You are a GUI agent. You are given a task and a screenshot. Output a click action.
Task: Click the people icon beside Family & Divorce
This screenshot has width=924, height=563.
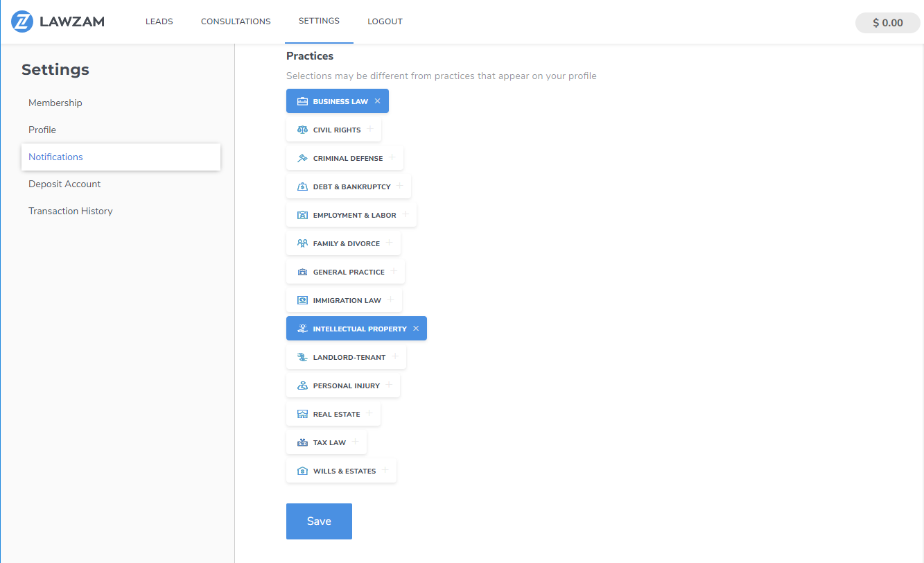coord(302,243)
